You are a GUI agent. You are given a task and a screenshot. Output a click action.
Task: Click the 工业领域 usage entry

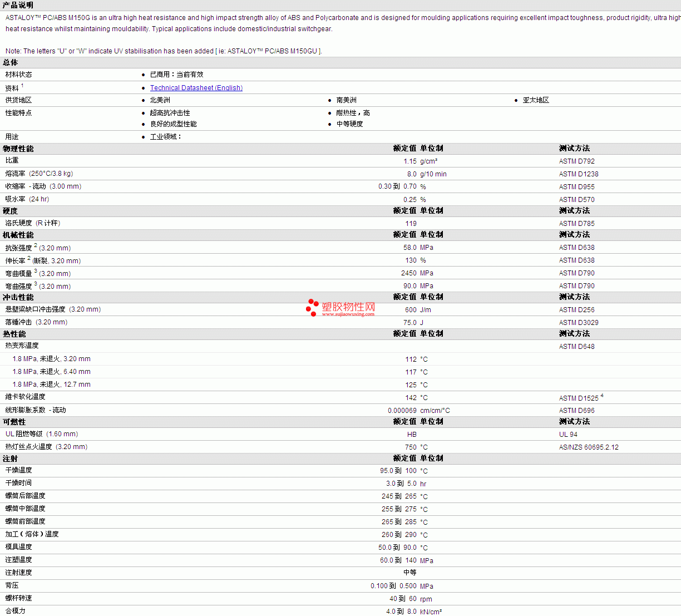(x=166, y=137)
